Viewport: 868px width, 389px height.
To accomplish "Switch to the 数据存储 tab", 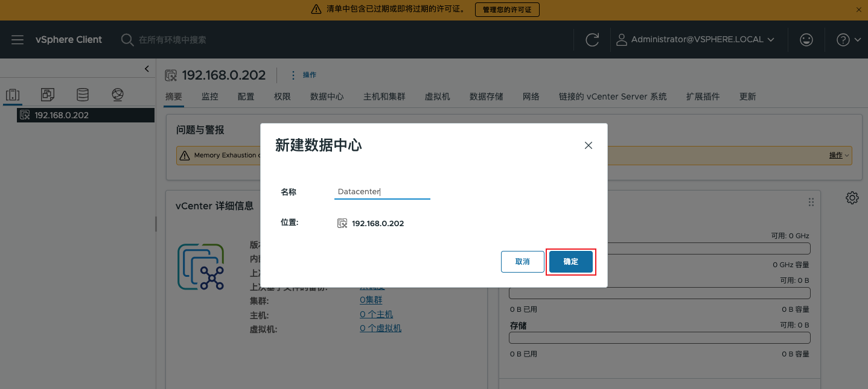I will click(487, 96).
